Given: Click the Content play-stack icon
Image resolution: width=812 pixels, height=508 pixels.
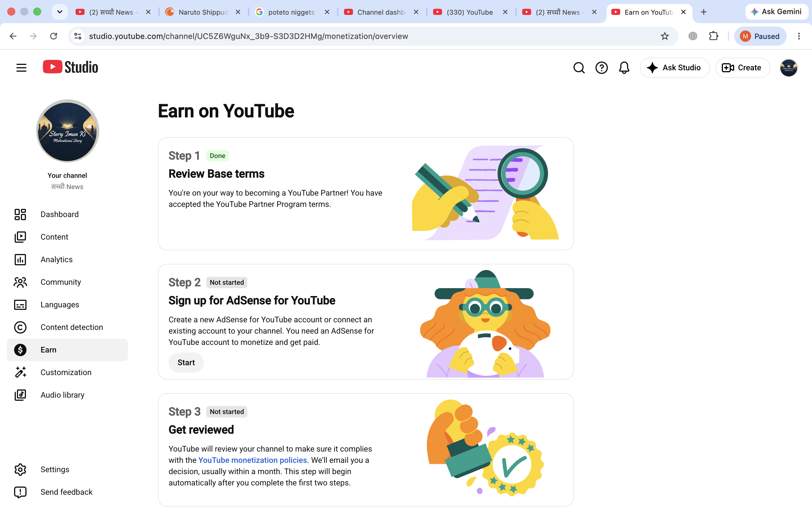Looking at the screenshot, I should [20, 237].
